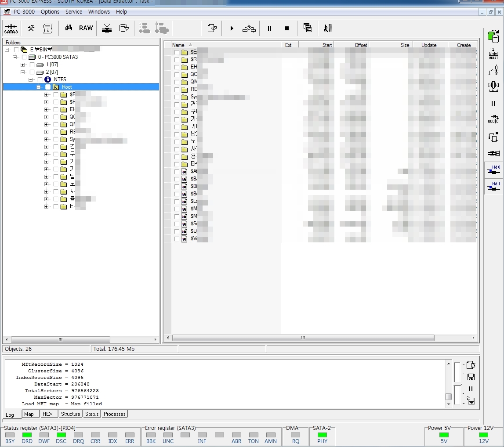
Task: Collapse the Root folder node
Action: click(x=39, y=87)
